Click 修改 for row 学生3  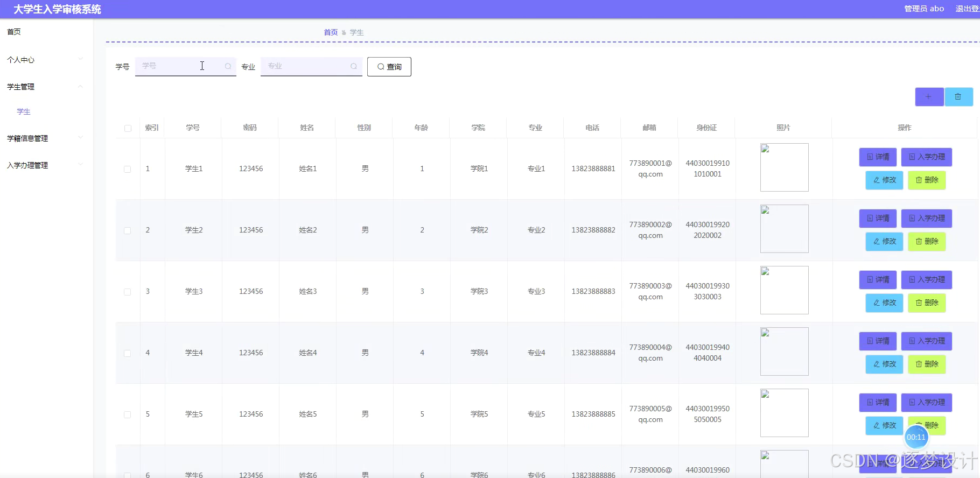pos(884,303)
